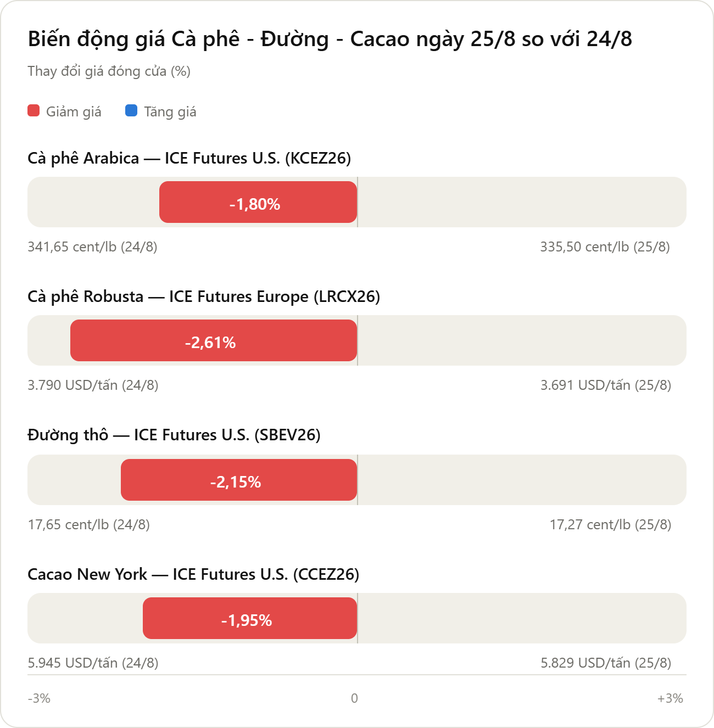Click the Robusta -2,61% red bar
The height and width of the screenshot is (728, 714).
pos(214,340)
